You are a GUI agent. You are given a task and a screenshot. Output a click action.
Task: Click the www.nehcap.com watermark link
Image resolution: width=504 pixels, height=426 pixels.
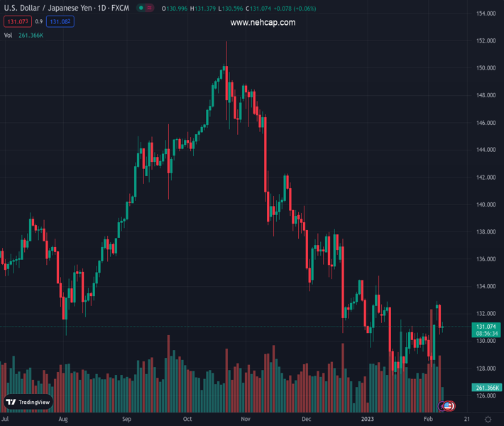point(263,23)
